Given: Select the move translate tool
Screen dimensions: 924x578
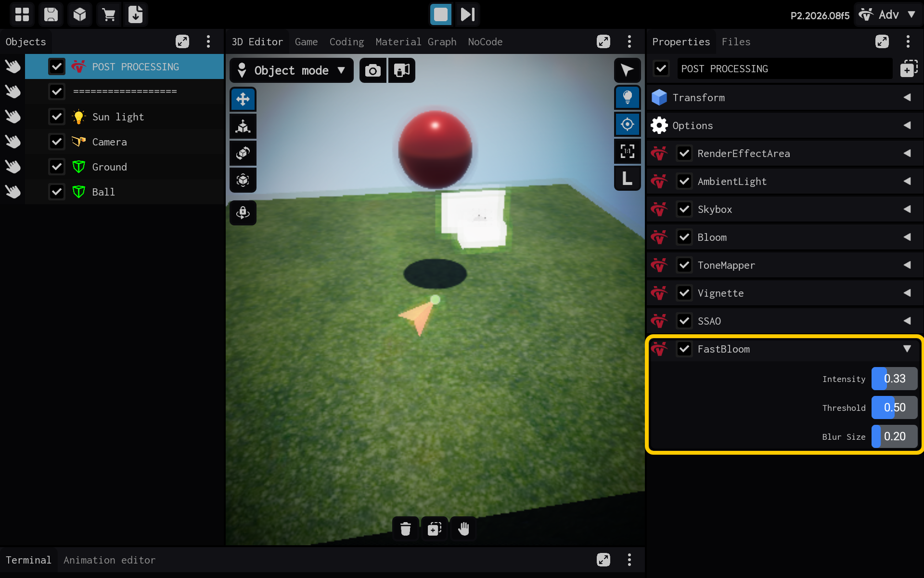Looking at the screenshot, I should [243, 99].
